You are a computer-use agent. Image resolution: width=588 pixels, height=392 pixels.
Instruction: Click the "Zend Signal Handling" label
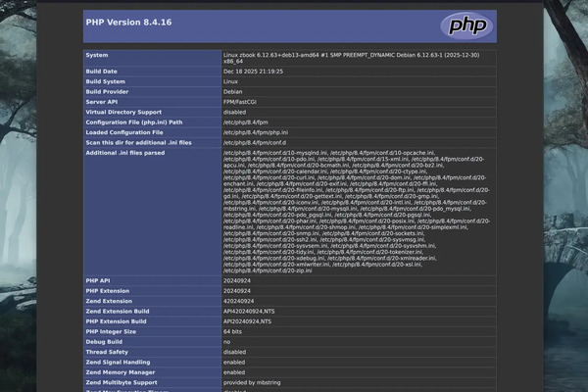point(118,362)
